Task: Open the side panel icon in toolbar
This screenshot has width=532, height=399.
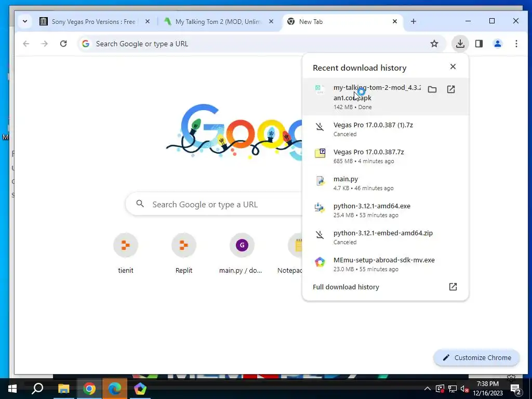Action: point(478,44)
